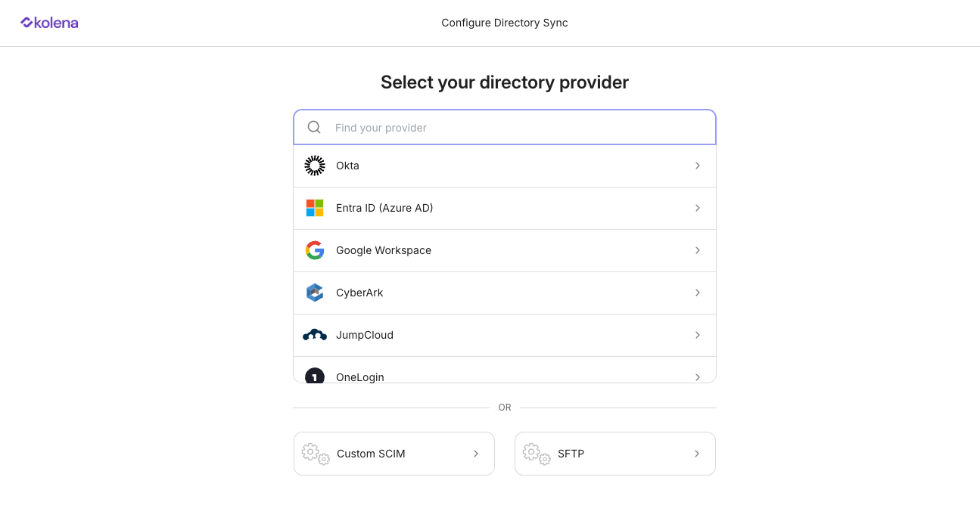Image resolution: width=980 pixels, height=530 pixels.
Task: Select the CyberArk directory provider
Action: coord(505,293)
